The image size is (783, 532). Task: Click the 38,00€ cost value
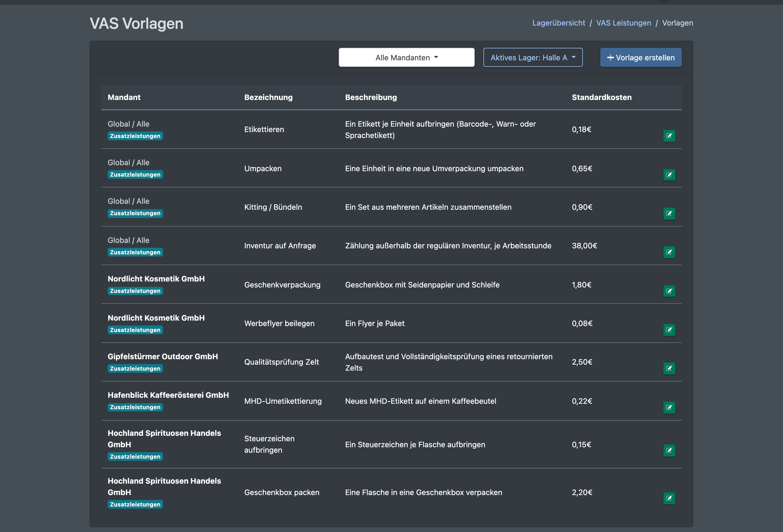[584, 246]
